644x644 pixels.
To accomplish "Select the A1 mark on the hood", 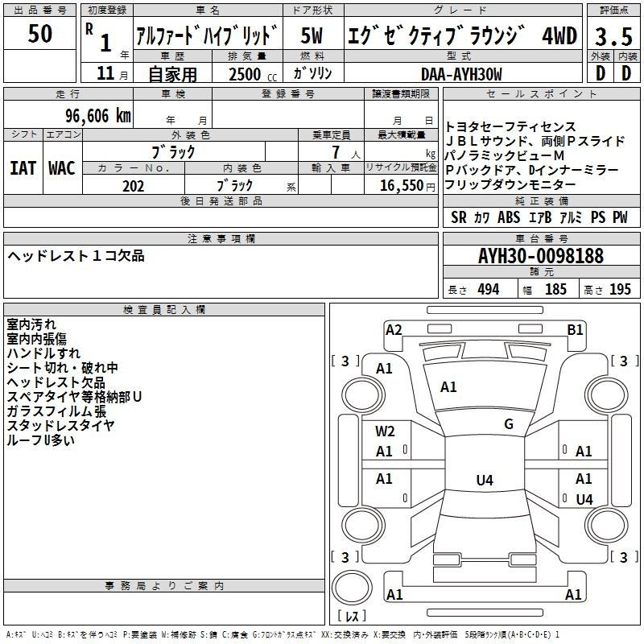I will (448, 387).
